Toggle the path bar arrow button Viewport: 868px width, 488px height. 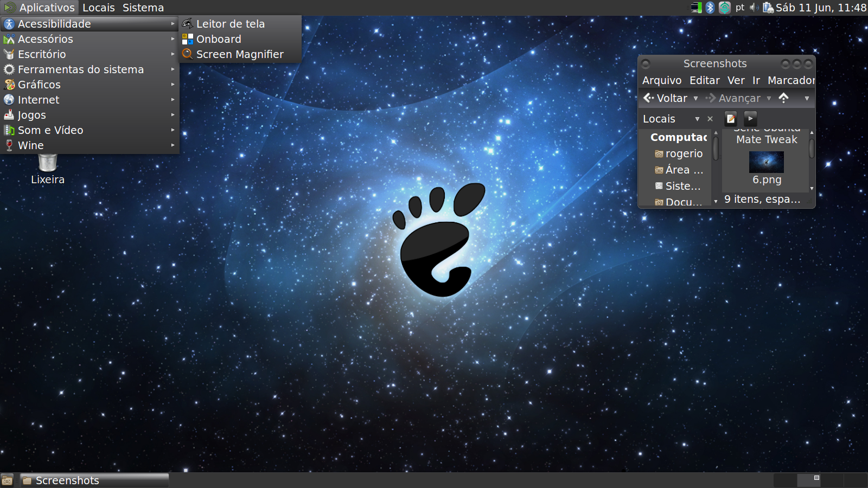pos(750,119)
